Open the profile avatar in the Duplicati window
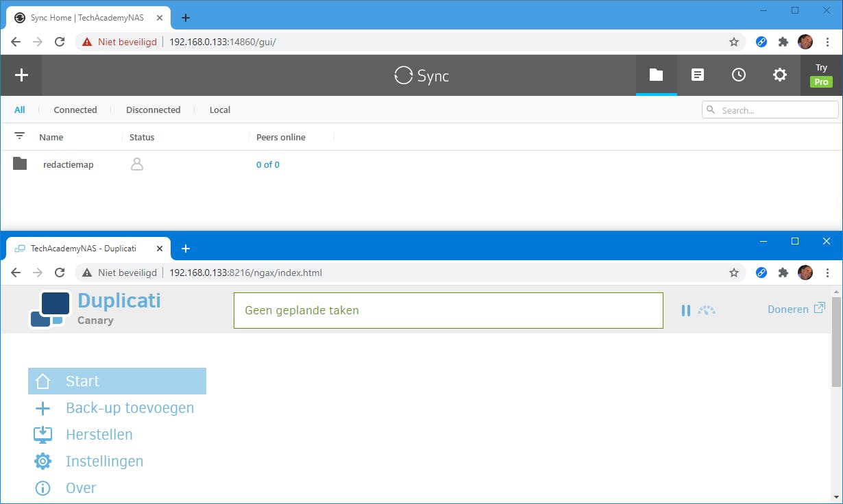 [x=805, y=273]
